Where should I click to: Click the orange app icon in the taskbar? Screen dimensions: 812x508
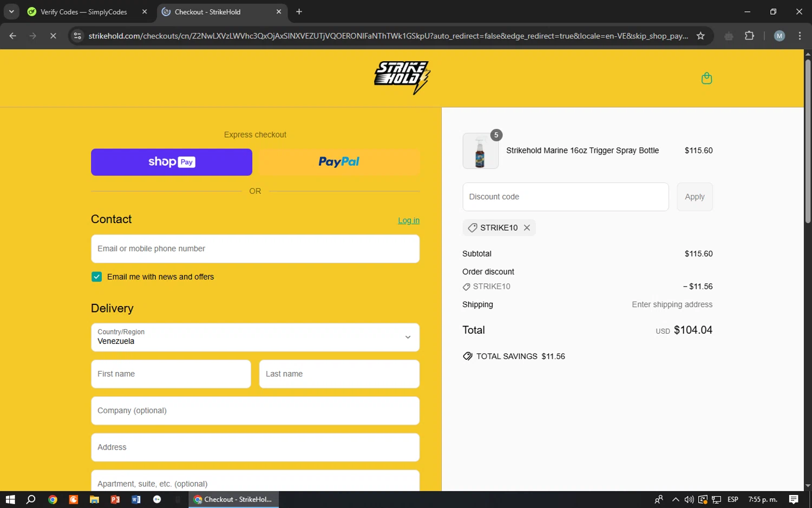point(74,499)
